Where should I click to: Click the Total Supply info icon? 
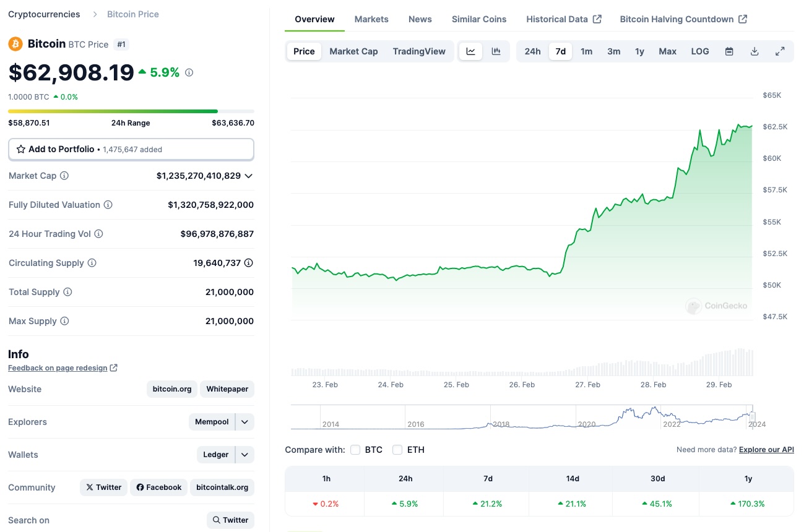pos(68,292)
